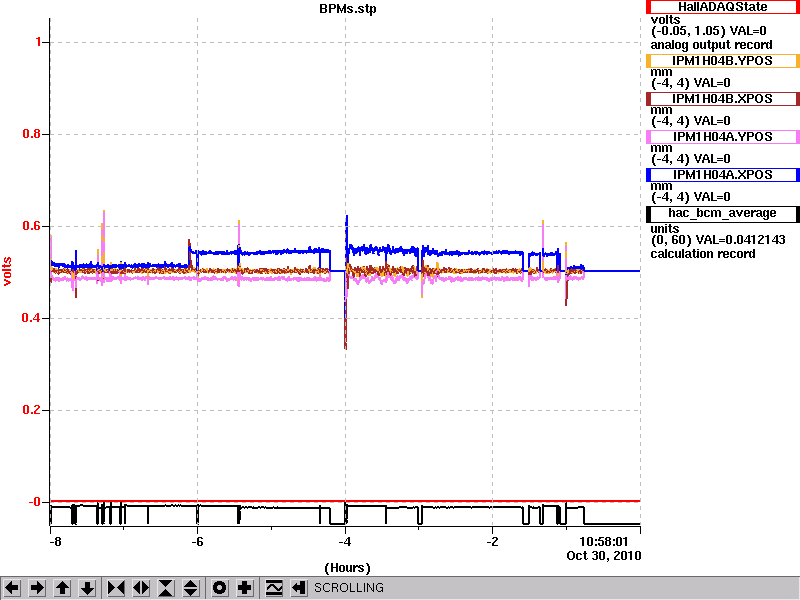Click the pan right arrow button
Image resolution: width=800 pixels, height=600 pixels.
37,588
